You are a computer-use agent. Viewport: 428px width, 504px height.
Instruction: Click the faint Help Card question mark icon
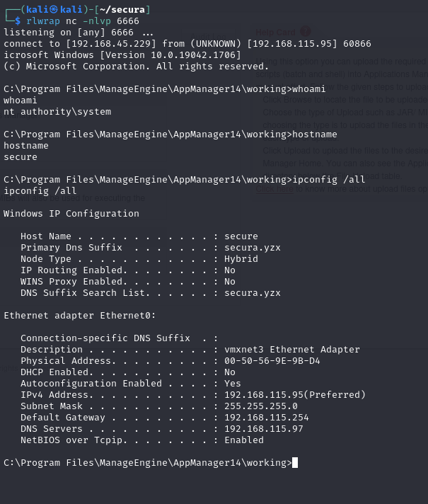click(305, 31)
